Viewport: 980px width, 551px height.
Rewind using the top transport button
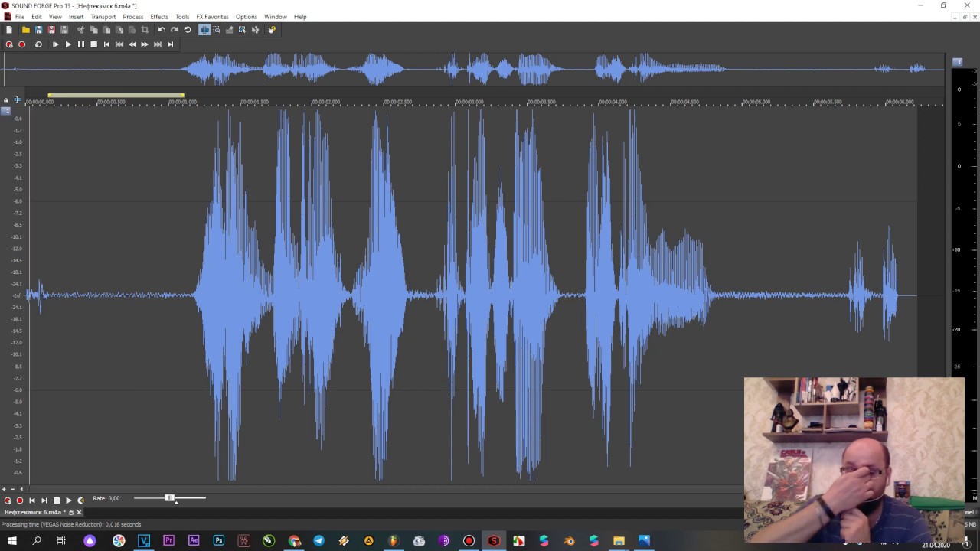point(132,44)
